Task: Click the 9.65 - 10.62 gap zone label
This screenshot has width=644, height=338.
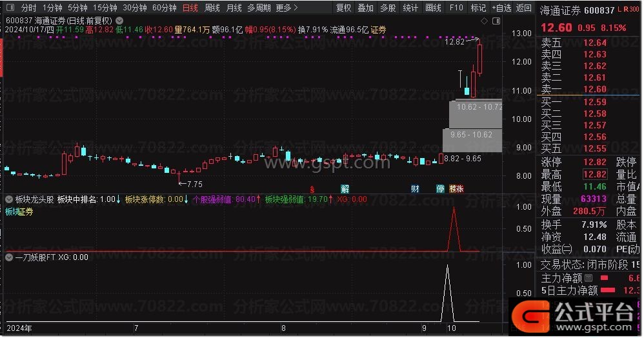Action: 471,134
